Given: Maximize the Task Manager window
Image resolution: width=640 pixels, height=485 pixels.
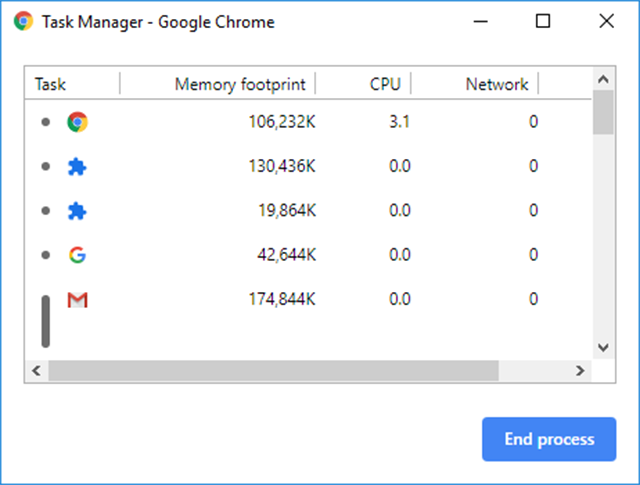Looking at the screenshot, I should coord(543,21).
